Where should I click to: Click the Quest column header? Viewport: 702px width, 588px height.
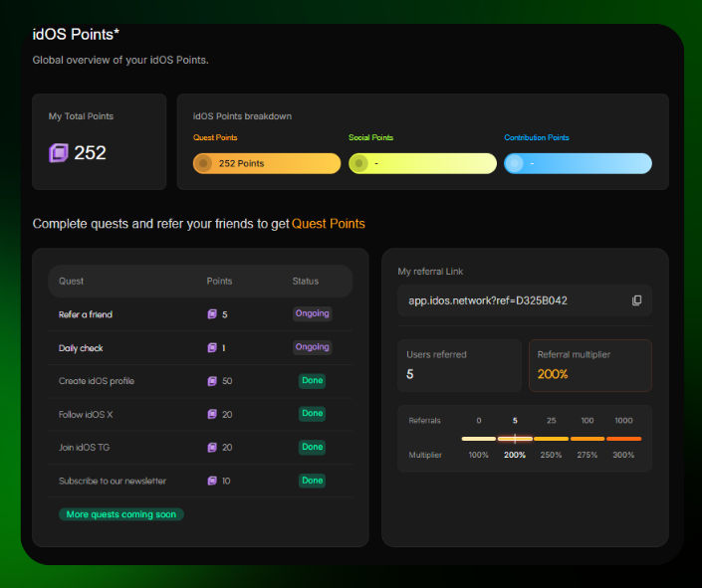tap(71, 281)
